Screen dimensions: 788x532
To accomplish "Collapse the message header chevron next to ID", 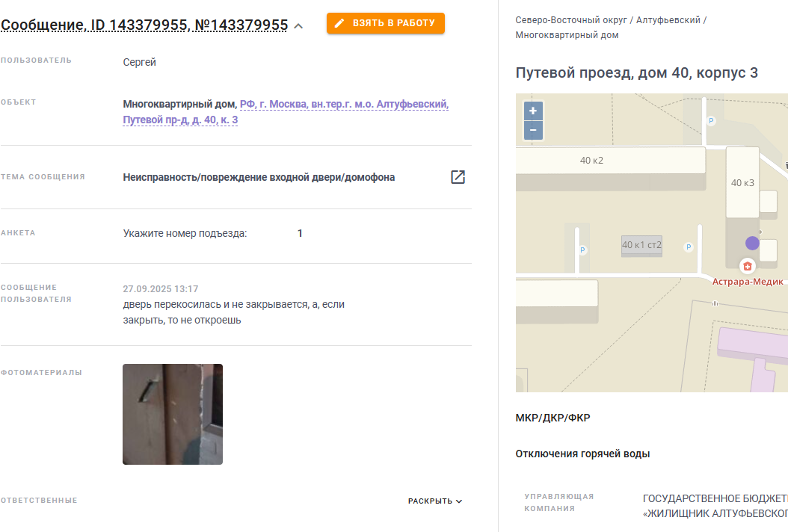I will click(x=298, y=26).
